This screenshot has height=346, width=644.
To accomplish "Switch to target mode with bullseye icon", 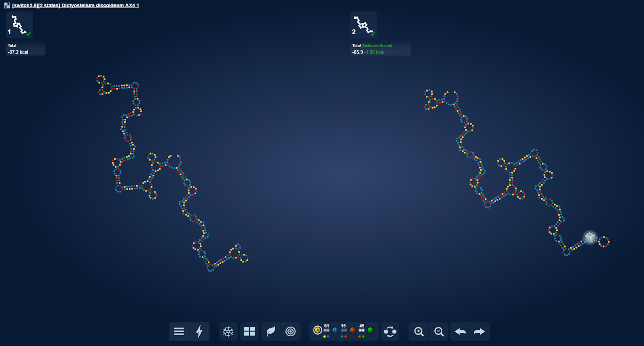I will [291, 332].
